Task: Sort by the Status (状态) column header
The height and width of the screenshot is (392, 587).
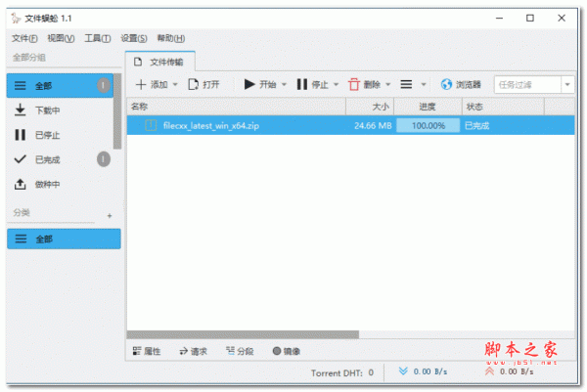Action: (x=503, y=107)
